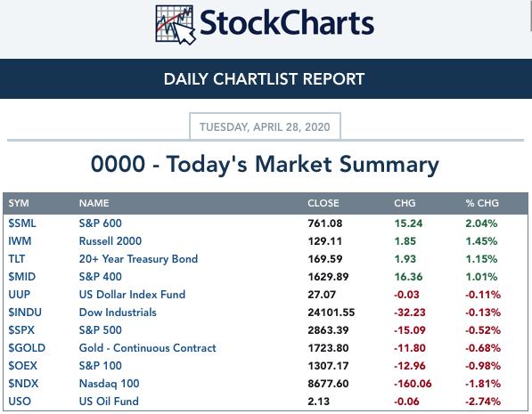Open the Nasdaq 100 link
The width and height of the screenshot is (532, 414).
109,384
